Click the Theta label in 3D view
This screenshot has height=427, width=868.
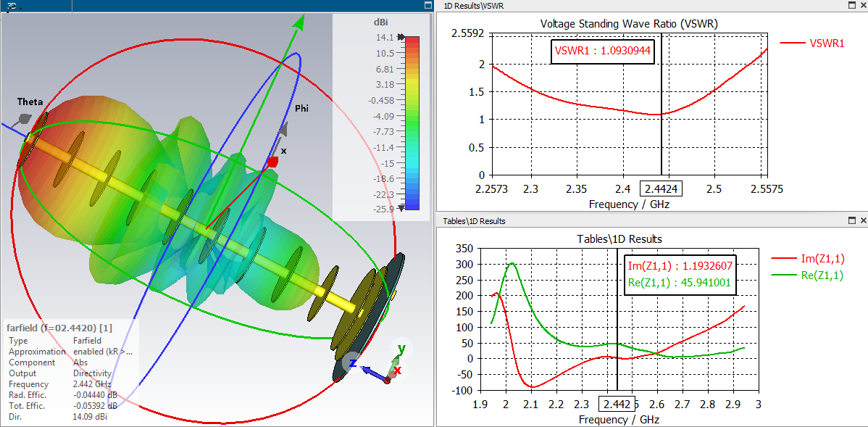pyautogui.click(x=29, y=102)
